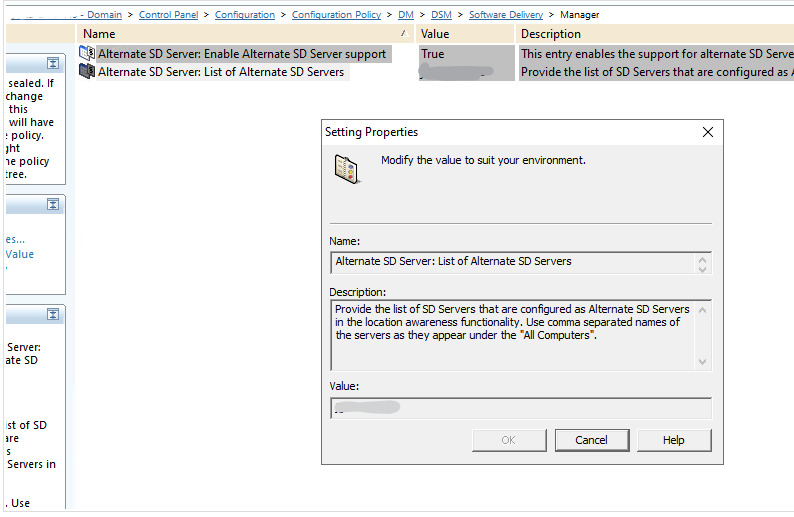Go to Control Panel in the breadcrumb
This screenshot has height=517, width=794.
(170, 15)
